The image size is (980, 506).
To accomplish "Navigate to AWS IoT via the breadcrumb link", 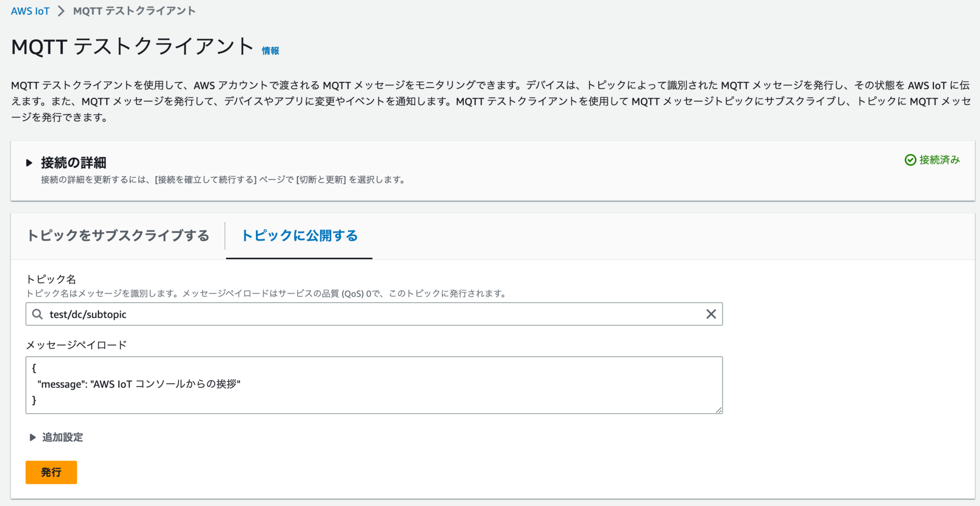I will [30, 10].
